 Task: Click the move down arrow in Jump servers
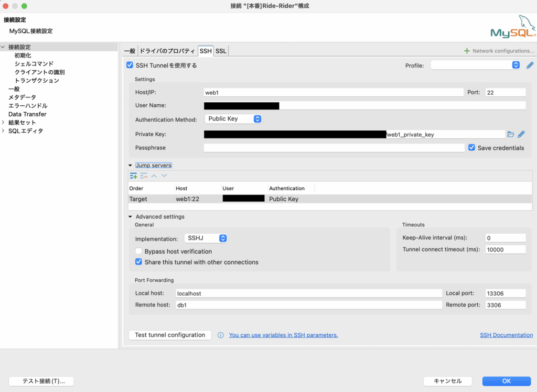click(164, 176)
